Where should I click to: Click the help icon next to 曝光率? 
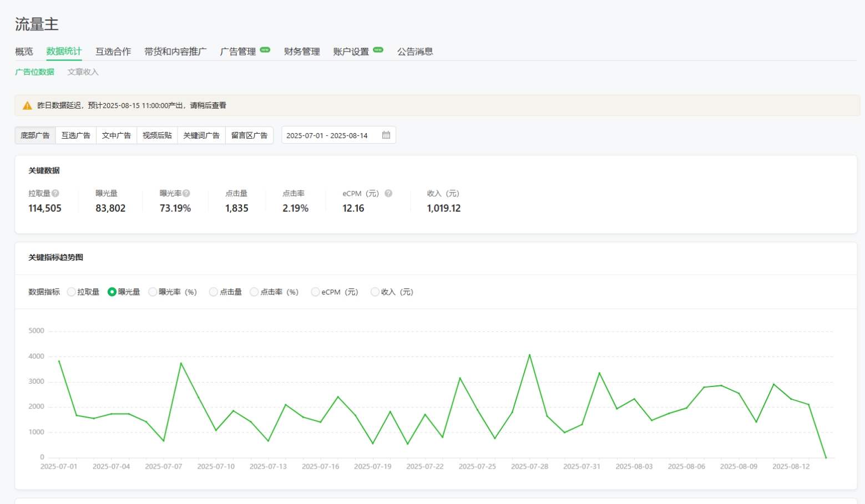point(186,194)
